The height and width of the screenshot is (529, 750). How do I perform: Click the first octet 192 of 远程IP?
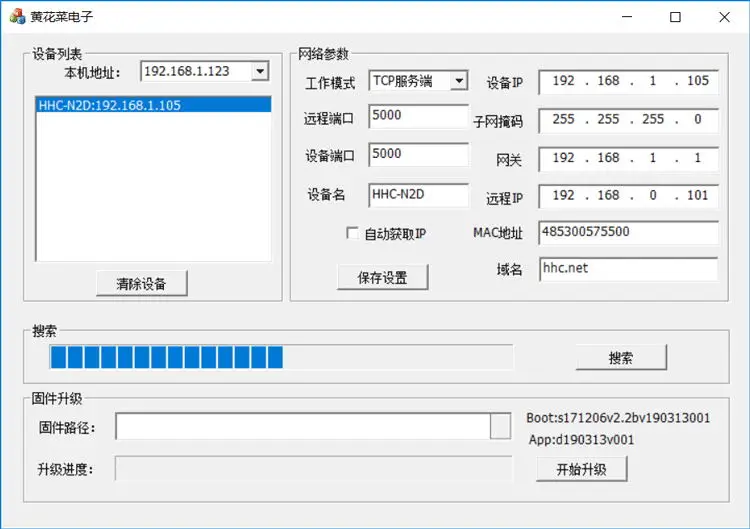click(x=563, y=195)
